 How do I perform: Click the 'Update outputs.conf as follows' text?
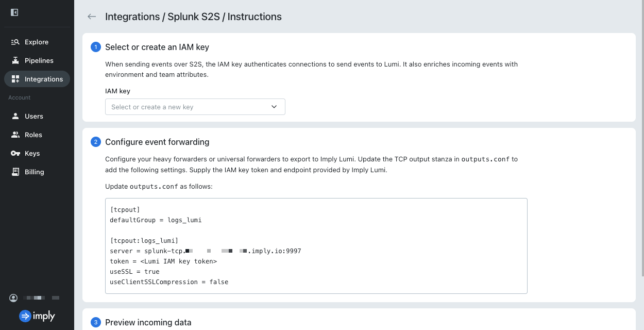pos(159,186)
